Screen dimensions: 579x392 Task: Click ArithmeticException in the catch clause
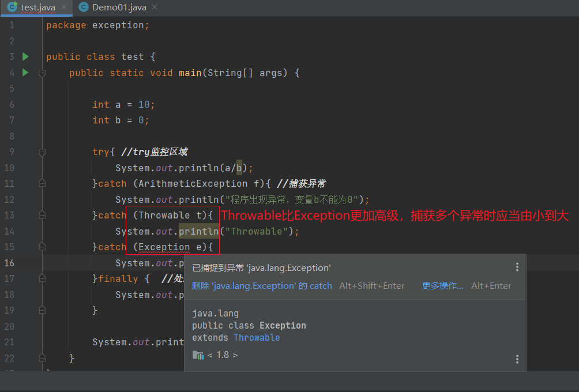tap(193, 183)
